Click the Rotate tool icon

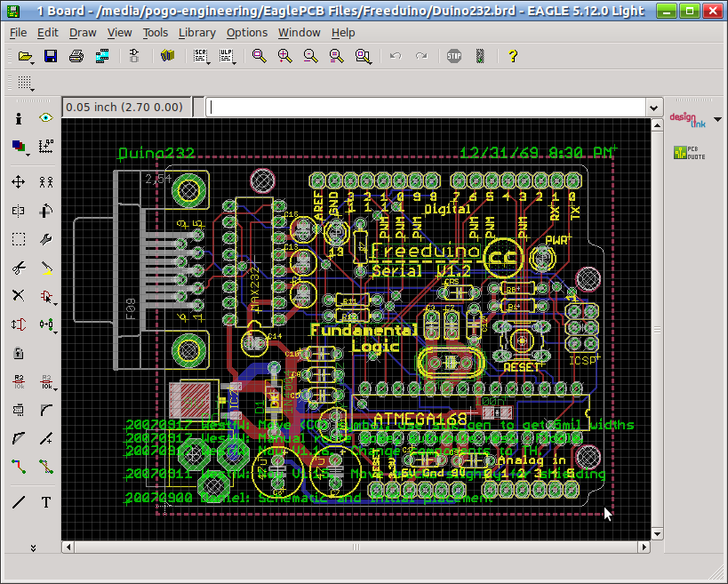coord(46,211)
